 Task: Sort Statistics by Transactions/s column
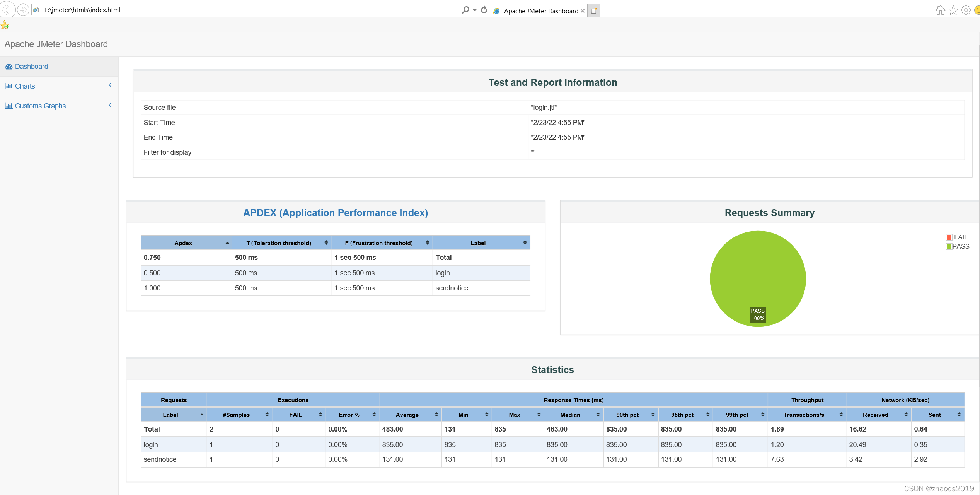(807, 415)
